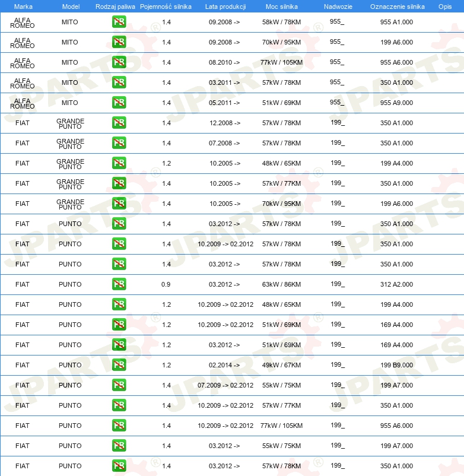Click fuel icon in Punto 77kW / 105KM row
This screenshot has height=476, width=464.
point(119,426)
